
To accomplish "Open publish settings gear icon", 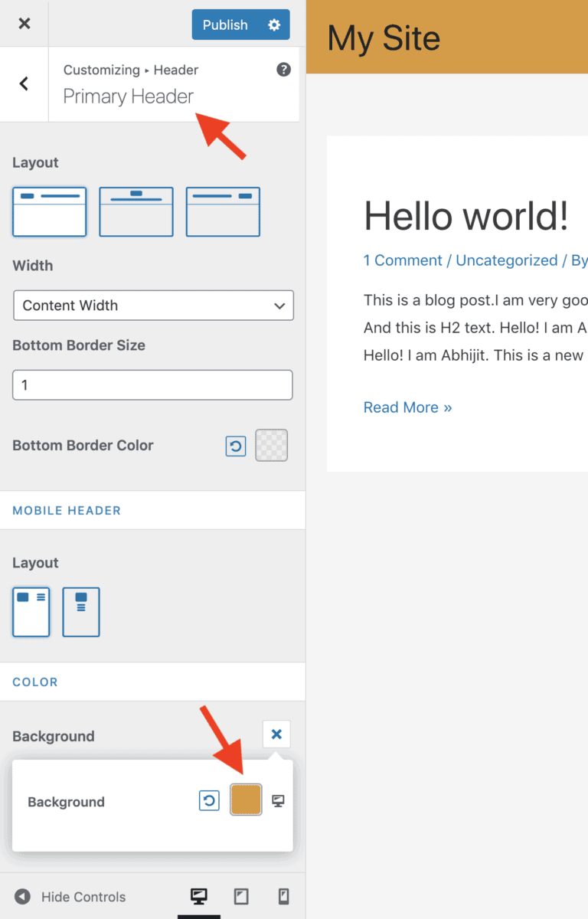I will 274,25.
